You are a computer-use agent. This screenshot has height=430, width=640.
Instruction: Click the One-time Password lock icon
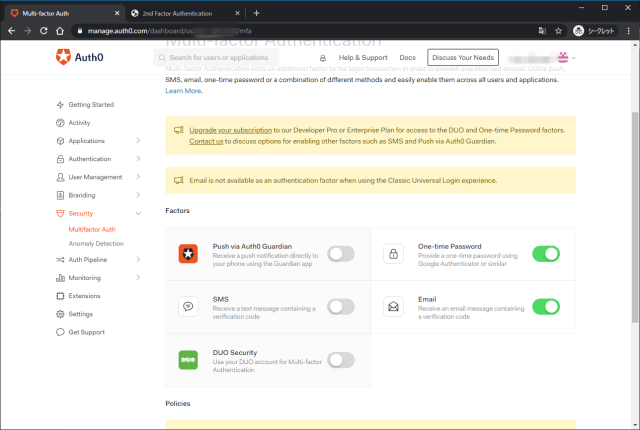[393, 254]
